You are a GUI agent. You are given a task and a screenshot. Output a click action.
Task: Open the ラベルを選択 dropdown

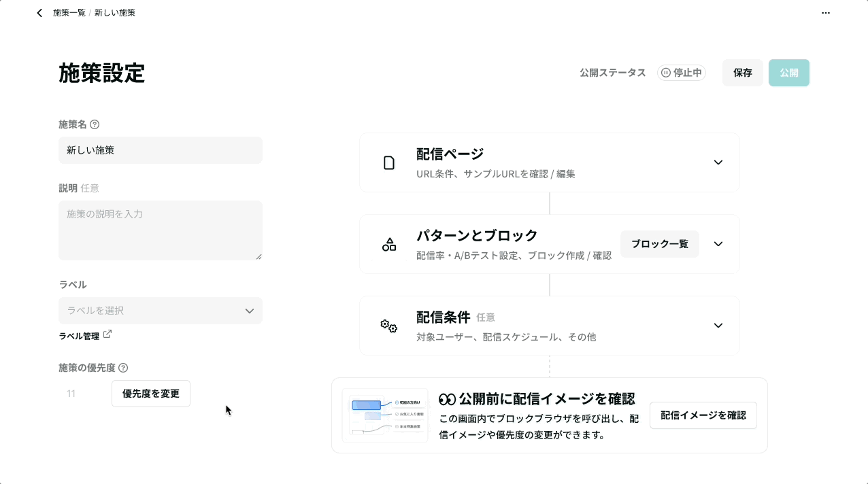[x=161, y=311]
